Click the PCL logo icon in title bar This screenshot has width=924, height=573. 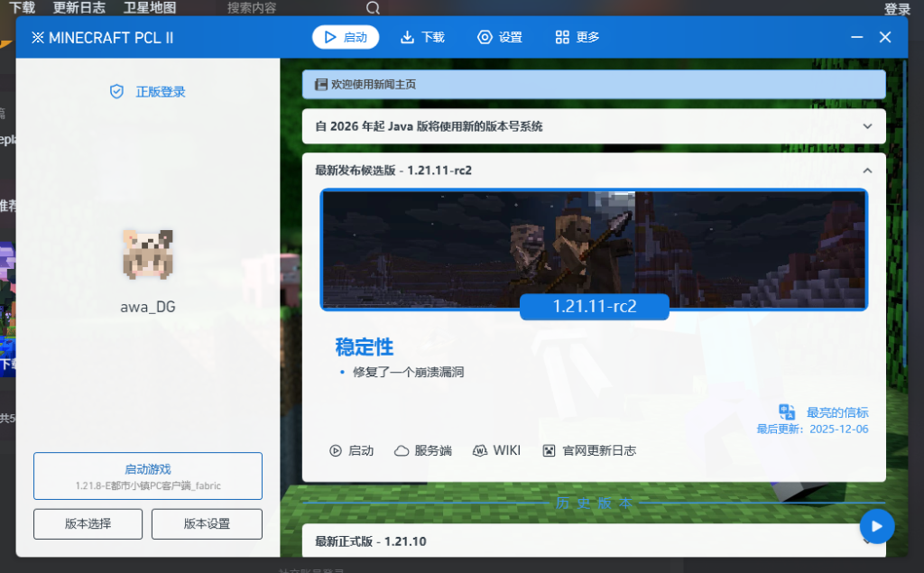tap(38, 38)
